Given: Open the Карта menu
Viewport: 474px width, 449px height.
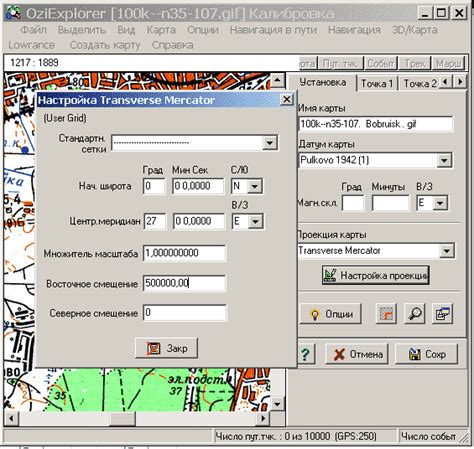Looking at the screenshot, I should click(161, 30).
